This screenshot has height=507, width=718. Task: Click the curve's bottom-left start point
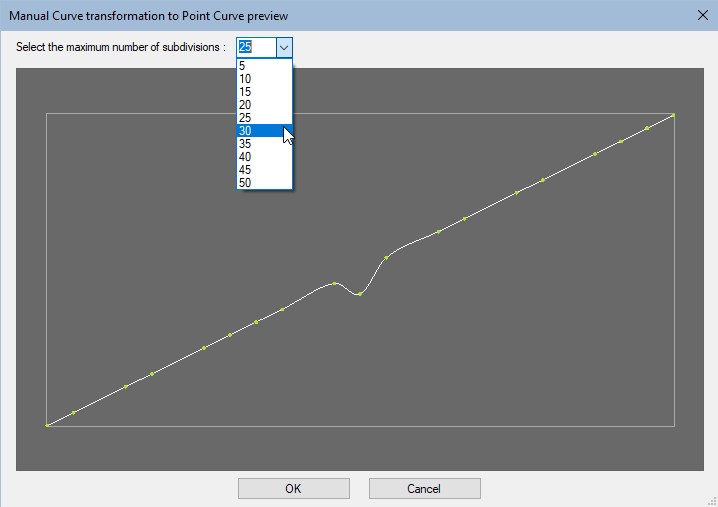pyautogui.click(x=47, y=426)
